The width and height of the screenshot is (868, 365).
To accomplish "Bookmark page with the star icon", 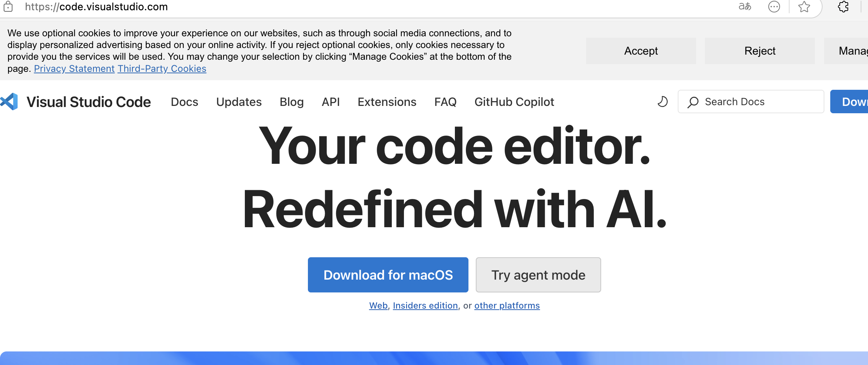I will [x=804, y=7].
